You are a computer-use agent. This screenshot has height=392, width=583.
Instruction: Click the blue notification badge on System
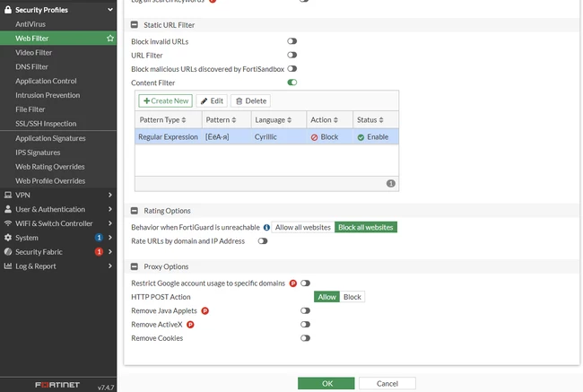(99, 238)
